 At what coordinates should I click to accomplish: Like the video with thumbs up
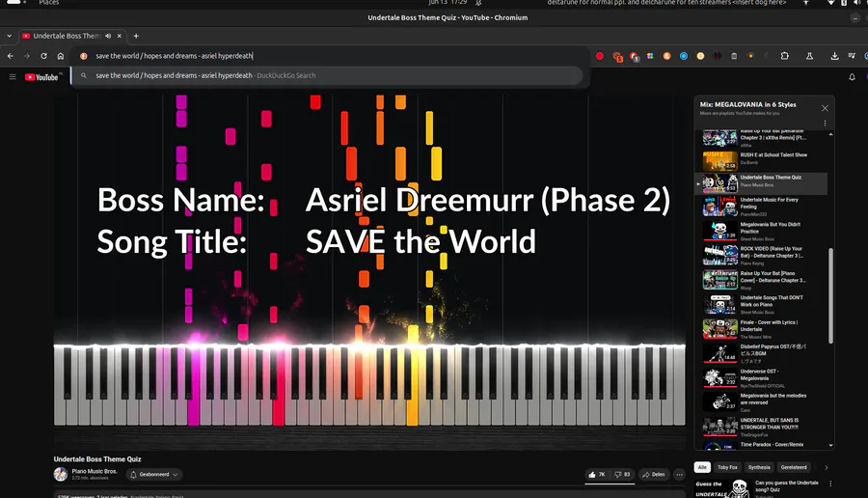point(597,474)
